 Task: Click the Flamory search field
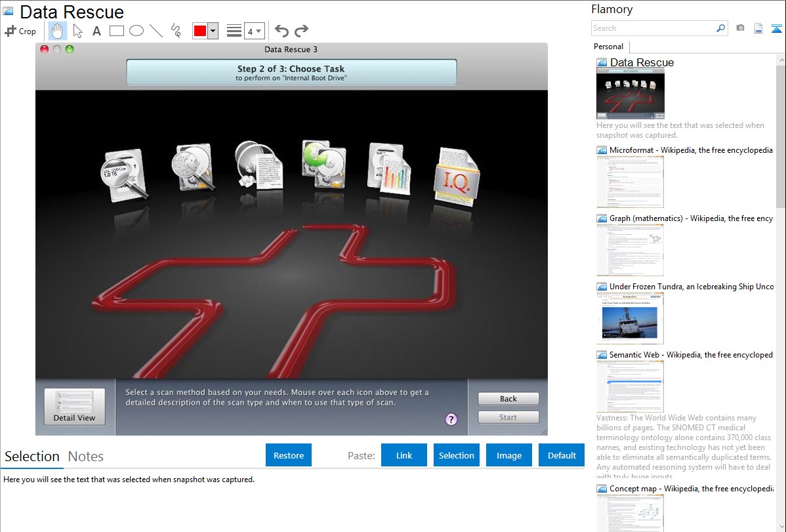653,28
